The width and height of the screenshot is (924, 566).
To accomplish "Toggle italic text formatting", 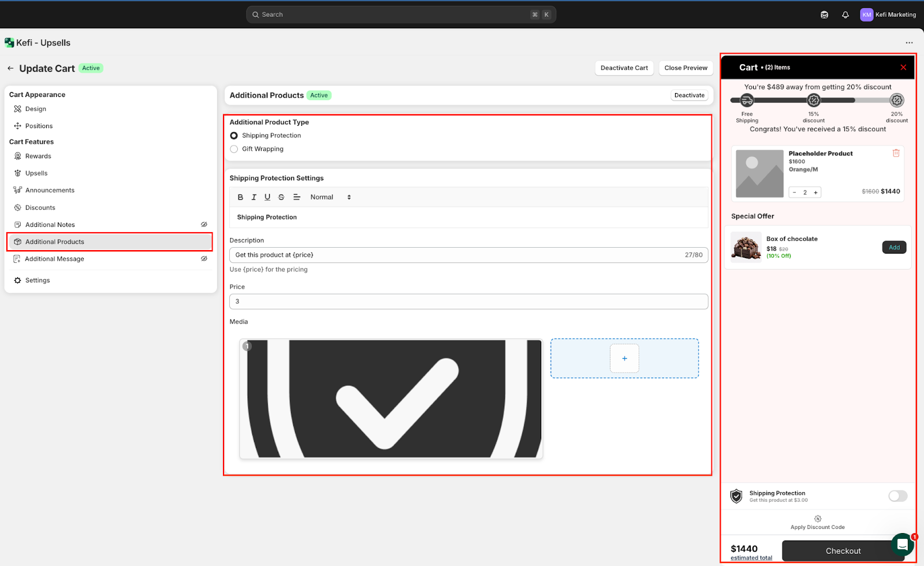I will coord(254,197).
